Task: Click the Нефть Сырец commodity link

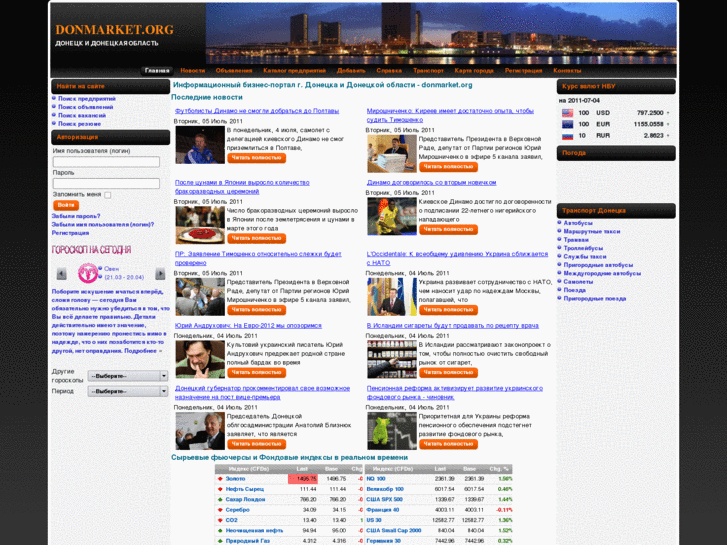Action: tap(244, 489)
